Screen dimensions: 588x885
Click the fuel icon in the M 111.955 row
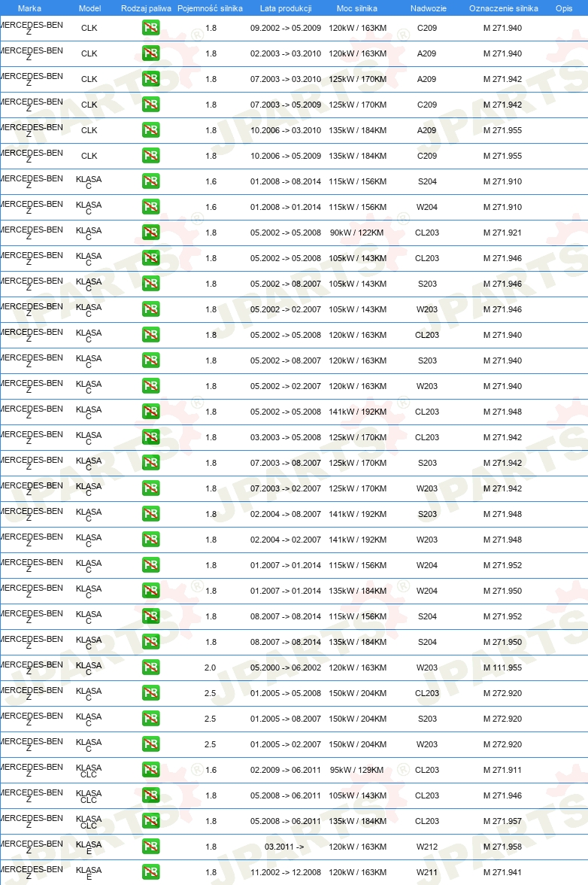150,667
